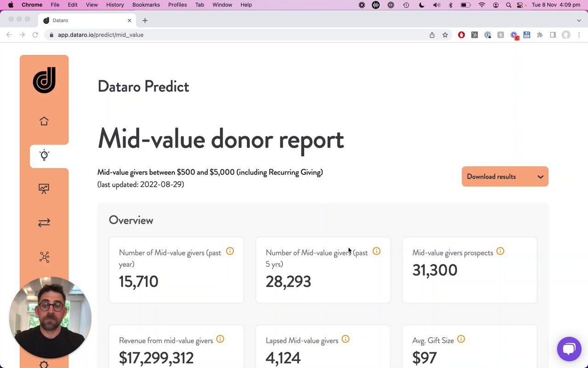Click the Overview section heading
588x368 pixels.
[131, 220]
